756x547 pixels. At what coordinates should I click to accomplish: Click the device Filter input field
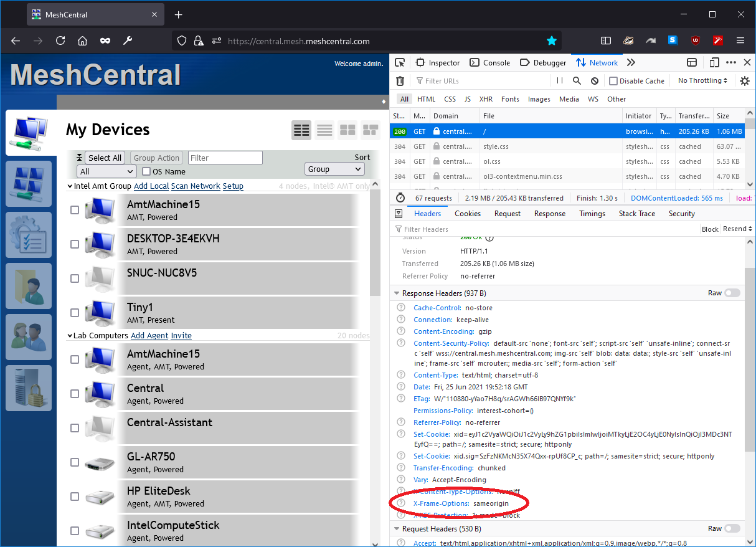click(225, 158)
